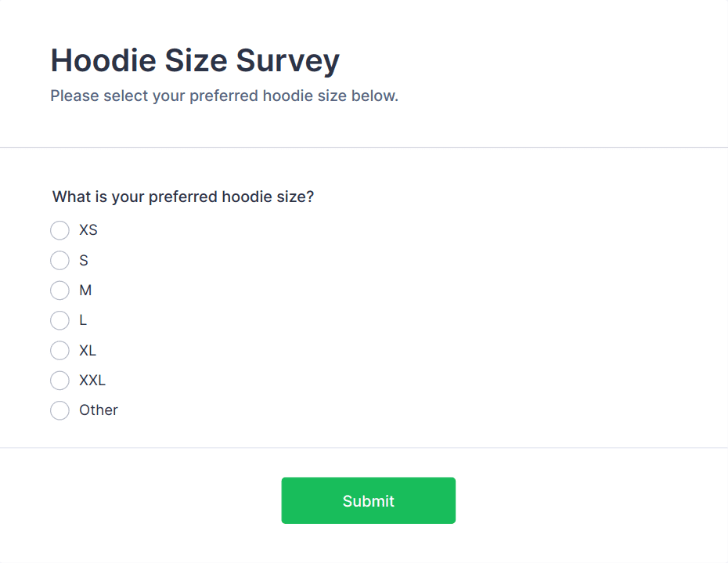Click the divider line above Submit
728x563 pixels.
click(364, 448)
